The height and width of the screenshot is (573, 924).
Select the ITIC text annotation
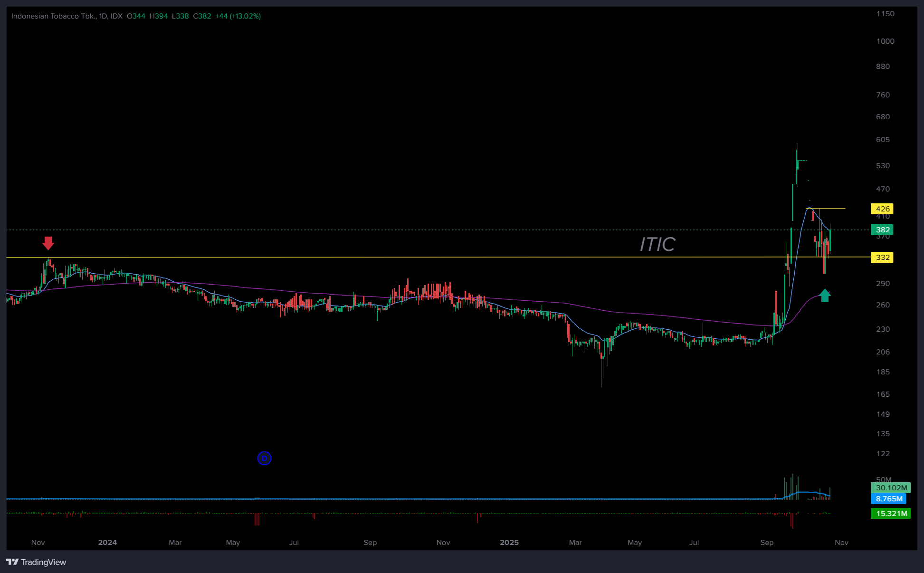click(657, 245)
